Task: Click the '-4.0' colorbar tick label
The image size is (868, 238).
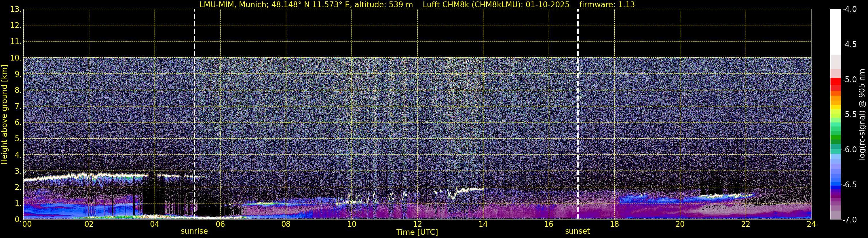Action: point(849,10)
